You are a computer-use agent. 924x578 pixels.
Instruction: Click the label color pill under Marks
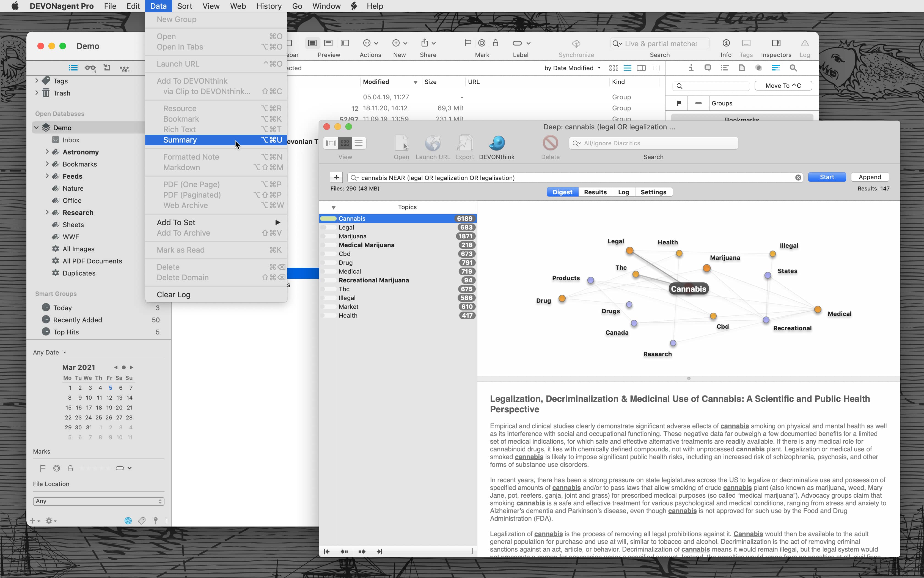tap(120, 468)
